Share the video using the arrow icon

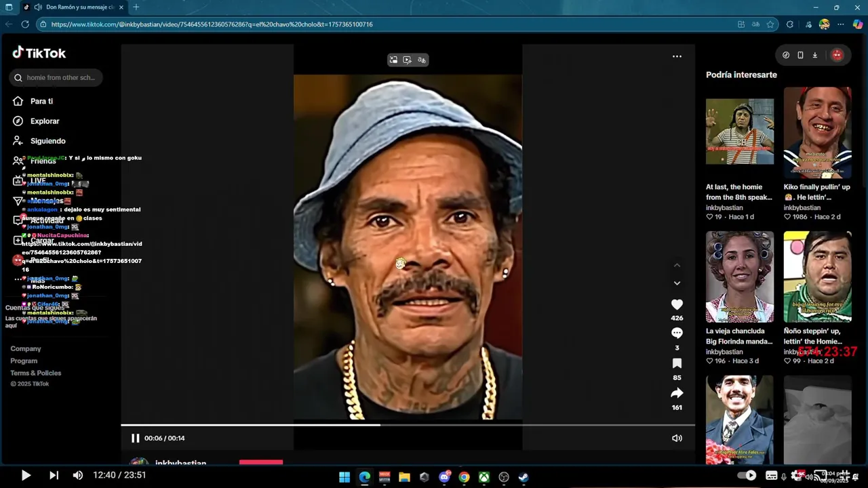tap(677, 393)
